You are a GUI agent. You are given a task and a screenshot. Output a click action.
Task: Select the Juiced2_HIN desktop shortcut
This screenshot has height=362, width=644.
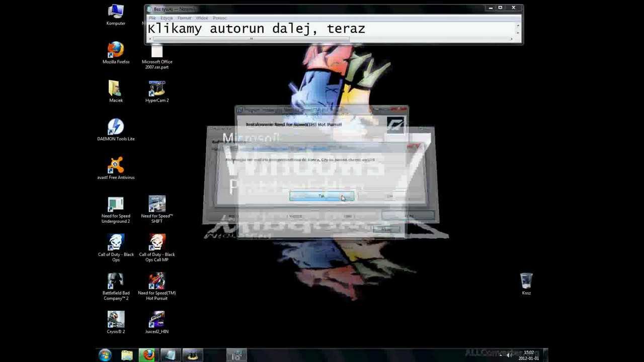(x=157, y=323)
